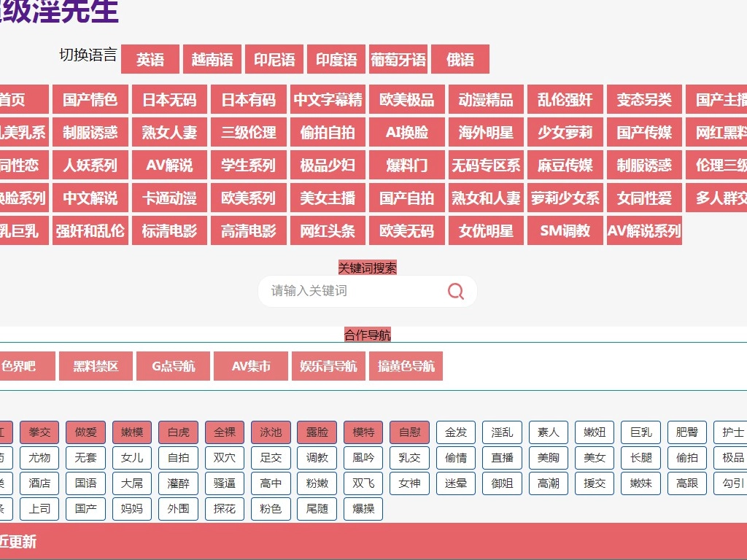Select the 卡通动漫 navigation item
747x560 pixels.
169,198
